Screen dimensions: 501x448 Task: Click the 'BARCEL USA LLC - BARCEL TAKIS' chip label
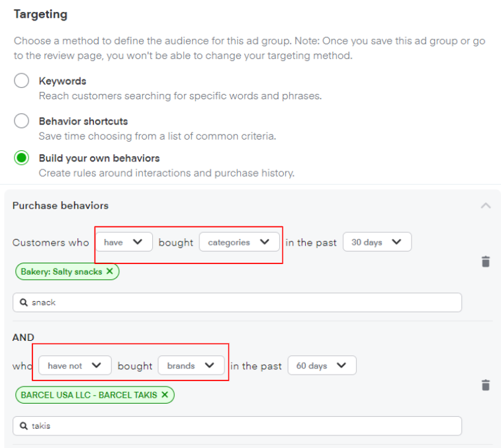point(89,394)
